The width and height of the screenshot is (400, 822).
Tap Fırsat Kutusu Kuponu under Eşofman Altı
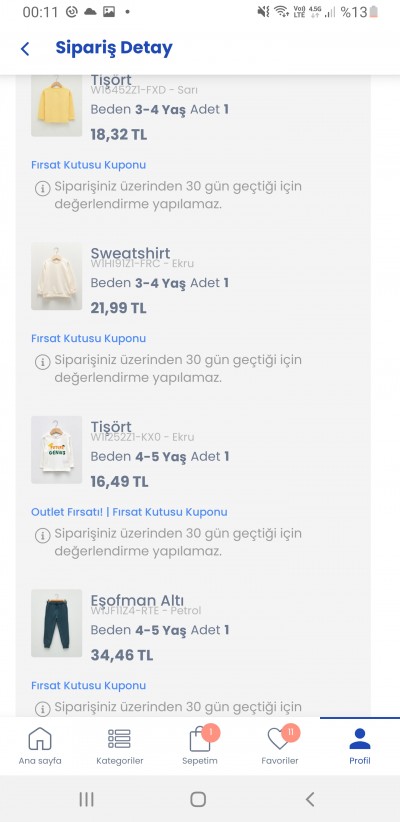pos(89,685)
